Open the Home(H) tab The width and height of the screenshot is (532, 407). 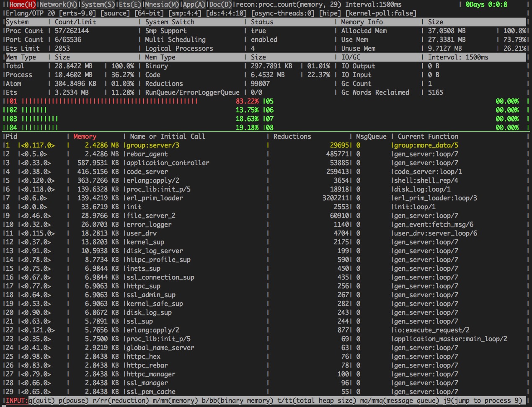point(23,4)
